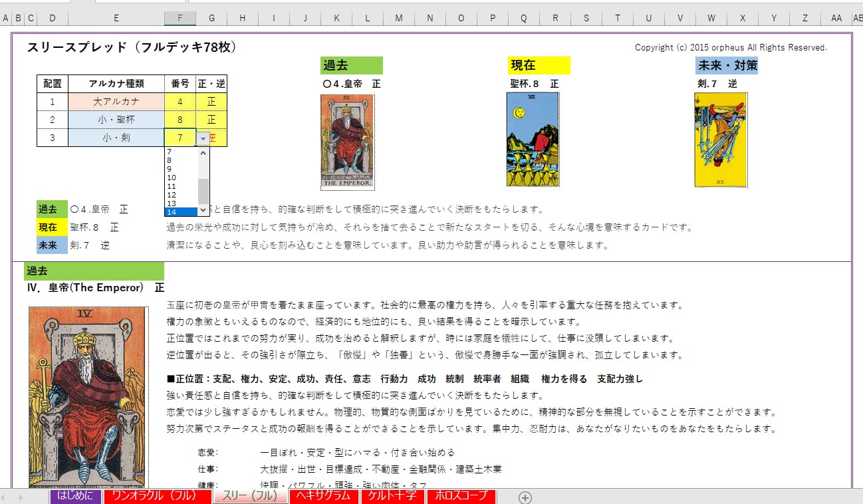Screen dimensions: 863x504
Task: Select number cell containing 4
Action: pyautogui.click(x=180, y=102)
